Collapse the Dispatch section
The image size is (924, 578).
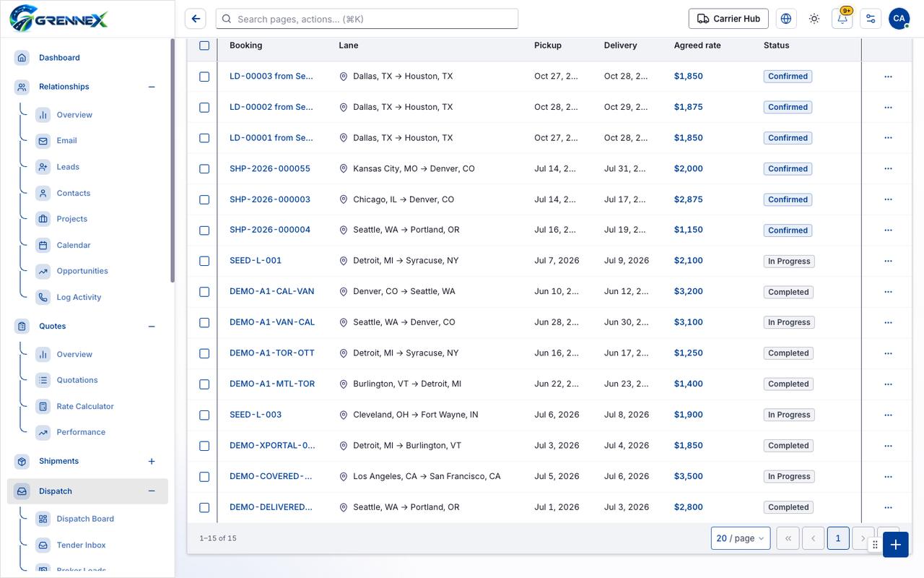152,491
